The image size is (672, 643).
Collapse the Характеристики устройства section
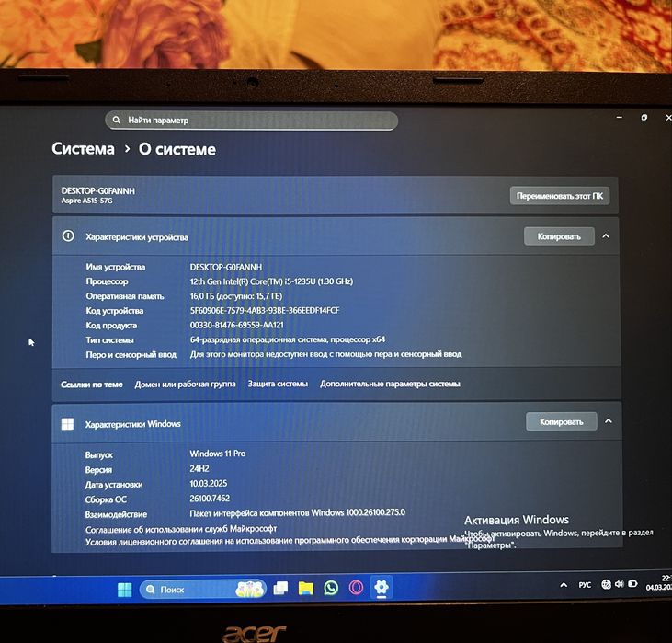click(606, 235)
